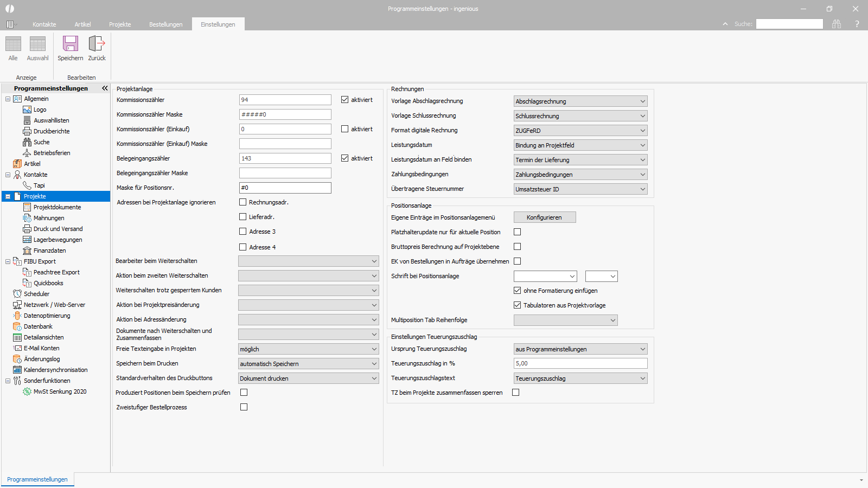868x488 pixels.
Task: Click the search binoculars icon in title area
Action: pos(837,24)
